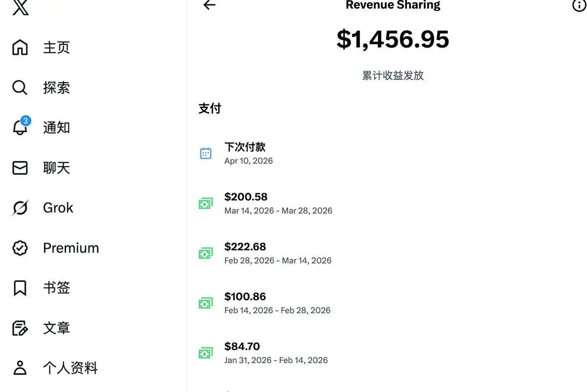The width and height of the screenshot is (587, 392).
Task: Open the info icon next to Revenue Sharing
Action: coord(579,5)
